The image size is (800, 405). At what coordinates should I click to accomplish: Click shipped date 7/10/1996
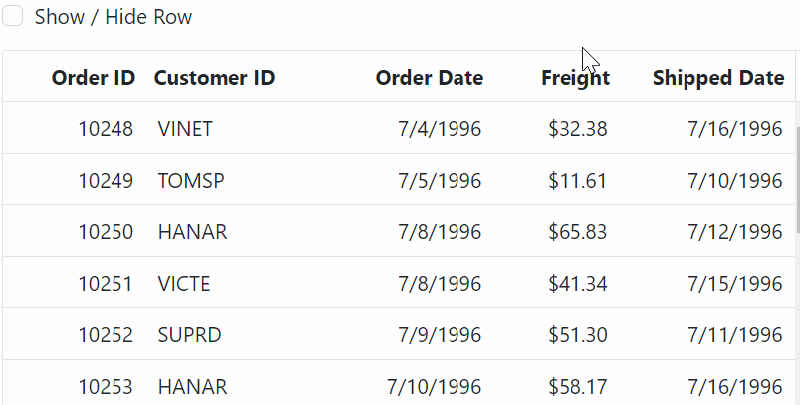[x=734, y=181]
